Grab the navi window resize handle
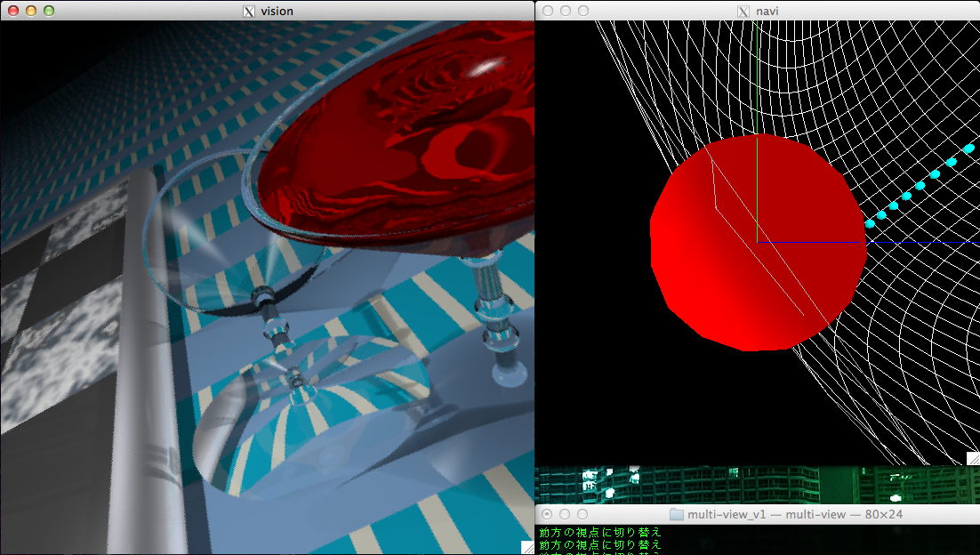Viewport: 980px width, 555px height. pos(973,458)
